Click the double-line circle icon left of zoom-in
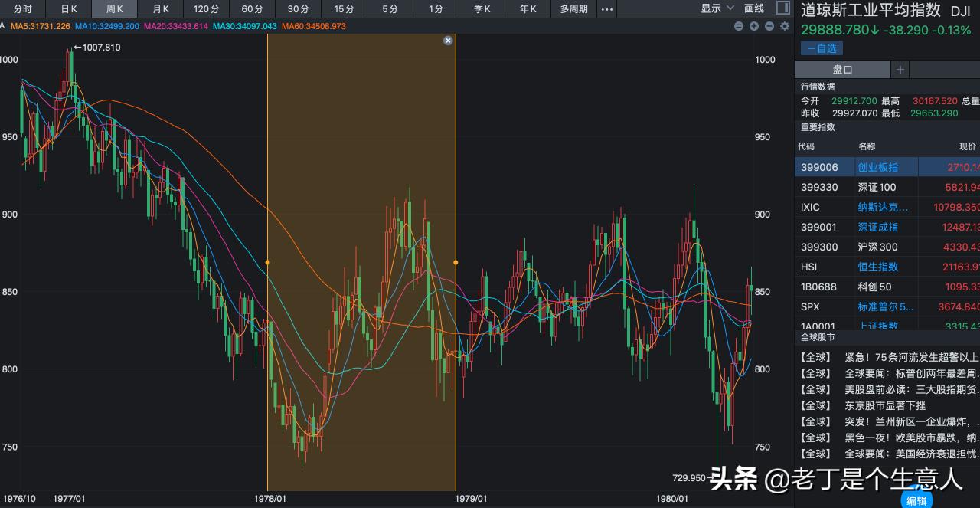 [x=739, y=26]
